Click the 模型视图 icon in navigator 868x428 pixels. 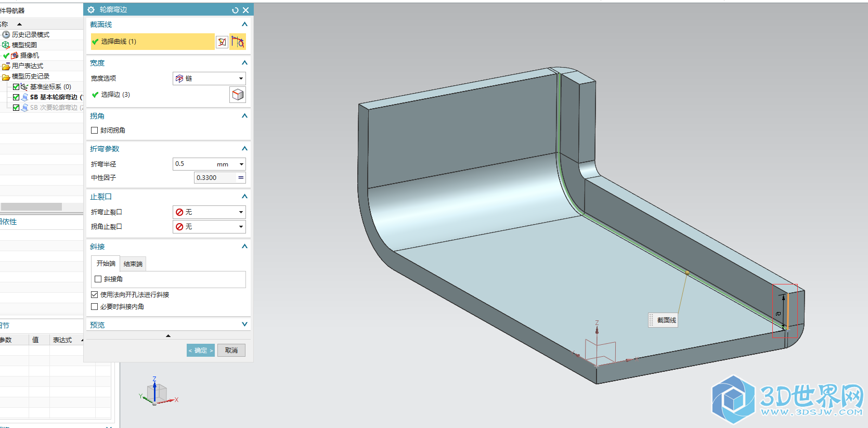pos(6,45)
